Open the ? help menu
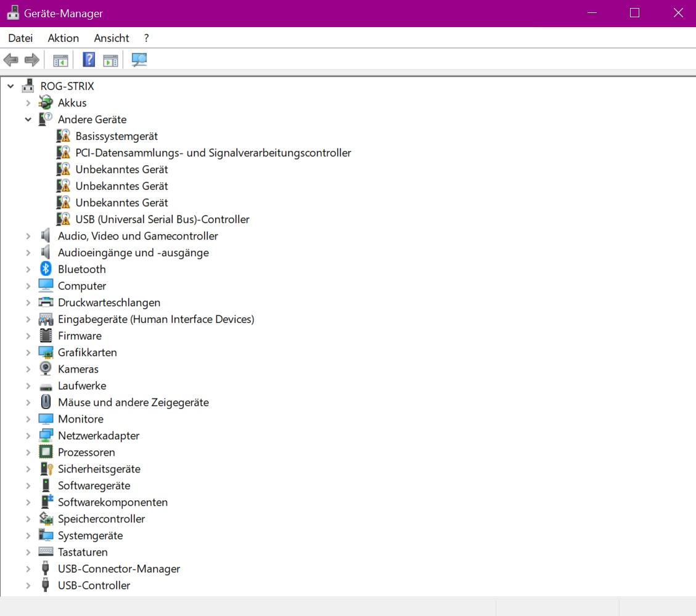This screenshot has height=616, width=696. pyautogui.click(x=147, y=38)
